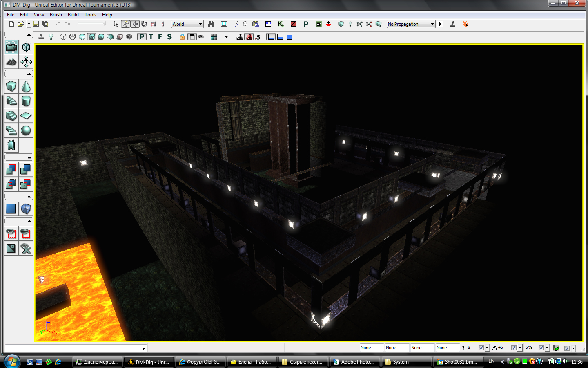
Task: Open the bottom-left command dropdown
Action: coord(143,348)
